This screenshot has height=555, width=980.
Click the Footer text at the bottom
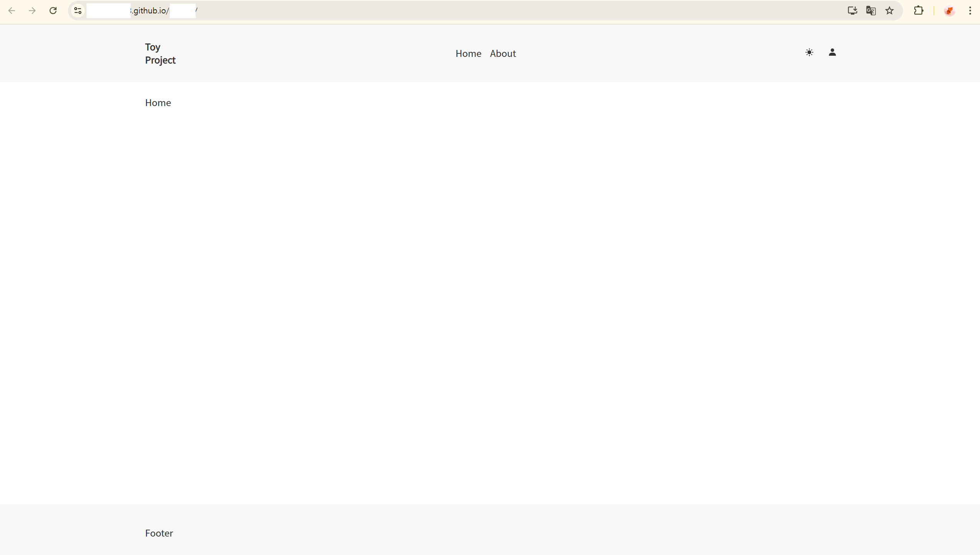pyautogui.click(x=159, y=533)
